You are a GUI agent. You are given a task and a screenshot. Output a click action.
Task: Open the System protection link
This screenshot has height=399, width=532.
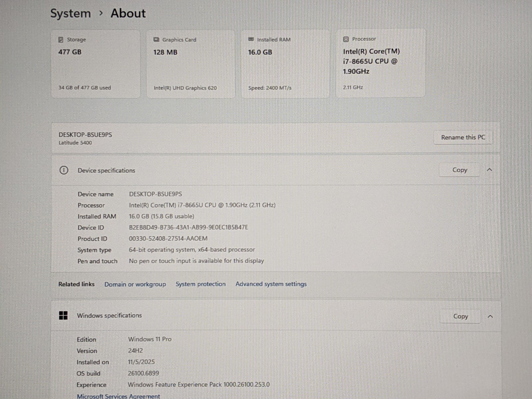click(x=200, y=284)
